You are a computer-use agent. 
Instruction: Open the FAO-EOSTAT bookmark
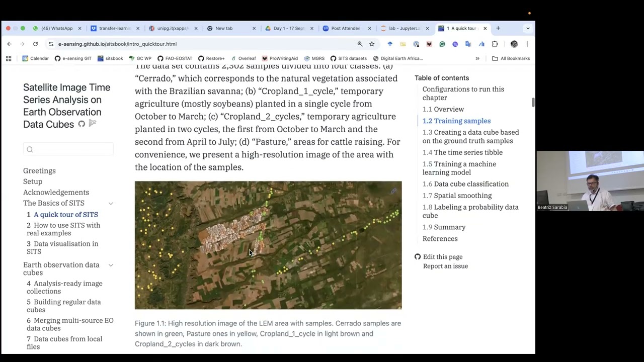175,58
